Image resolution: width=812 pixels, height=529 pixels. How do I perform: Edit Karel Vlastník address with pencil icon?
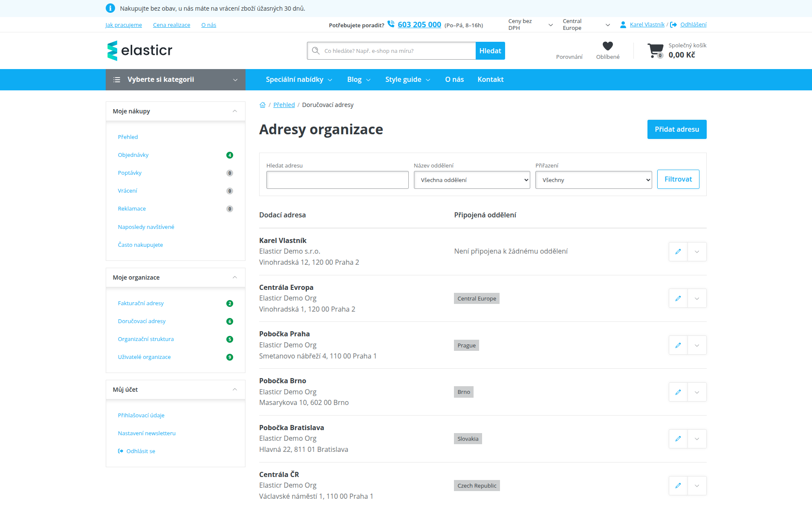[678, 251]
